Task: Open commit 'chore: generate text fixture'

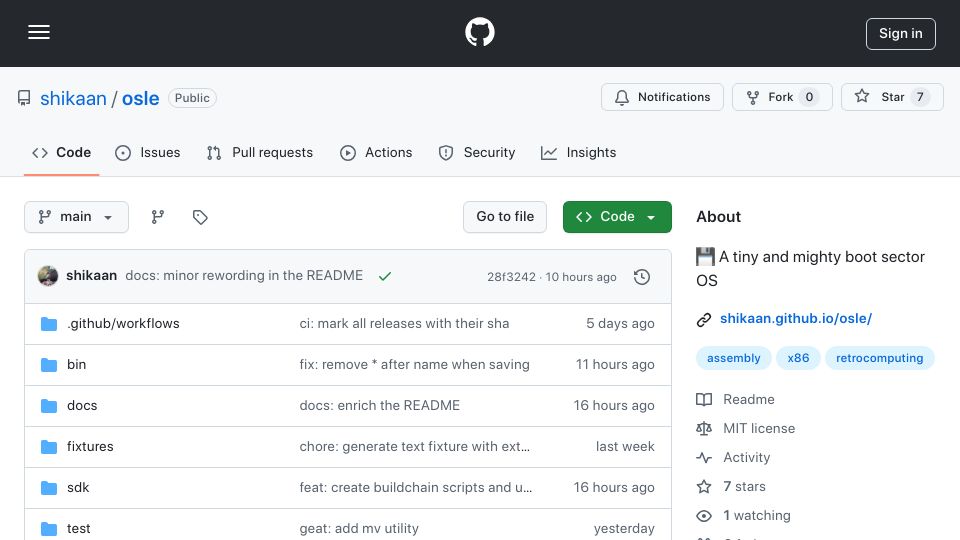Action: coord(414,446)
